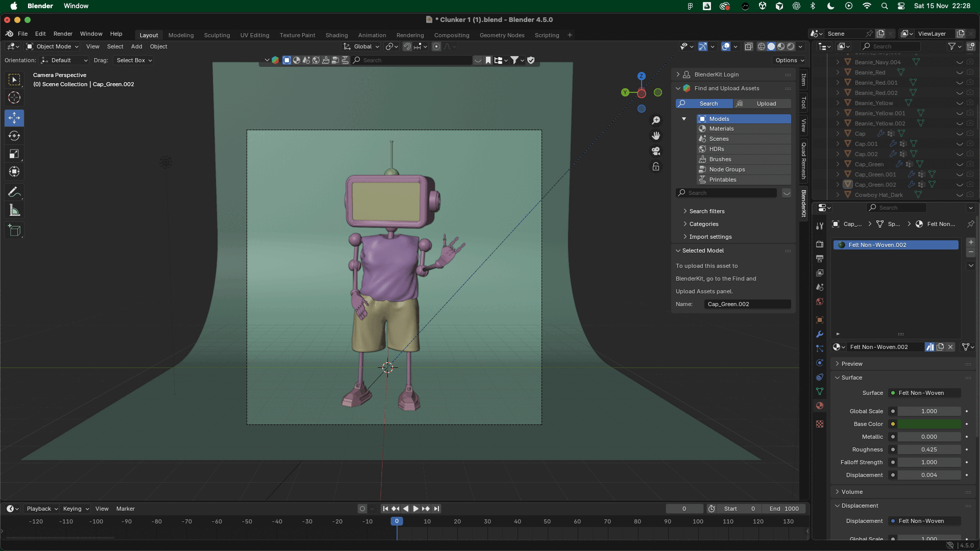Toggle camera view icon in viewport
This screenshot has height=551, width=980.
click(656, 151)
